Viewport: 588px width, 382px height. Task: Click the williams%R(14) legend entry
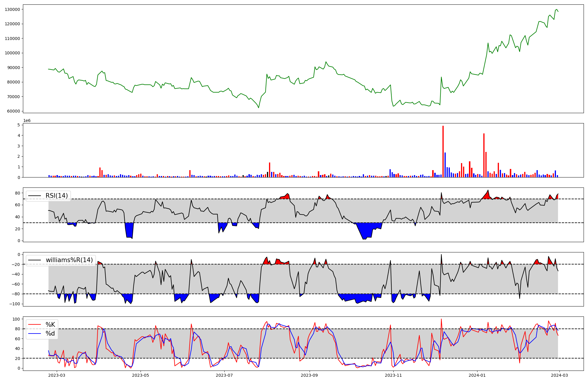tap(69, 260)
